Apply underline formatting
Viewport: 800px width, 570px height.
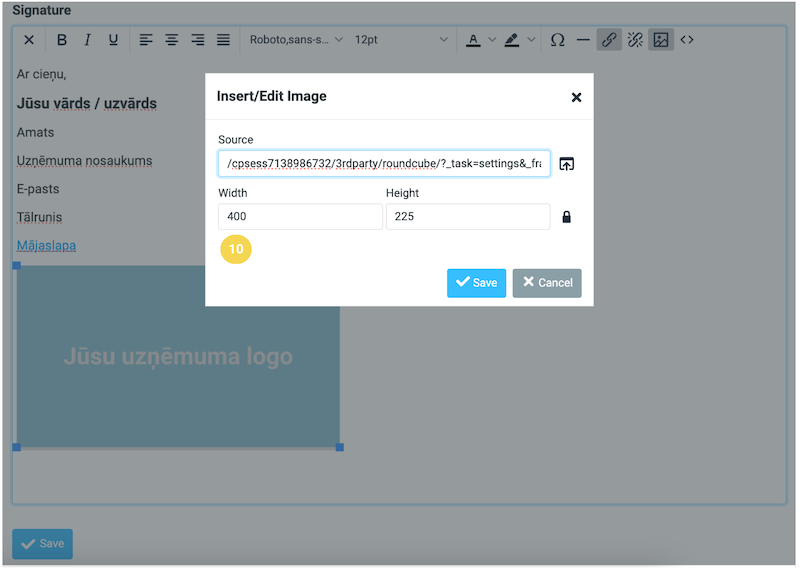click(113, 40)
